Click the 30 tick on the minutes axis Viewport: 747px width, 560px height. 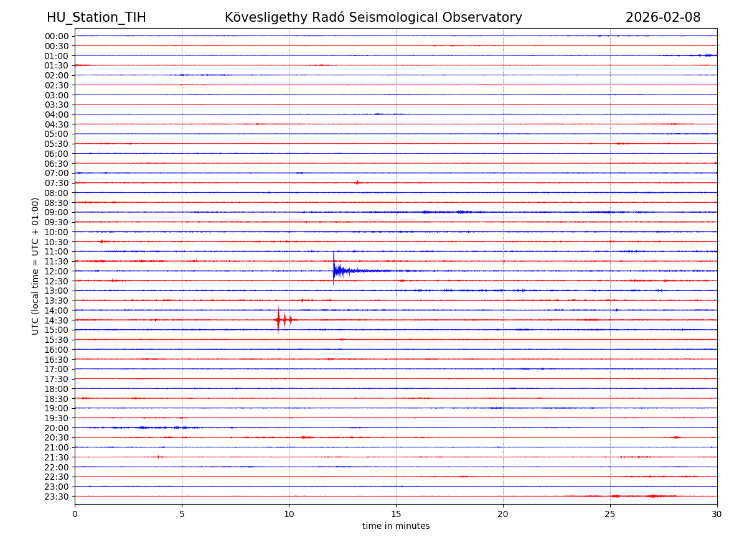717,514
